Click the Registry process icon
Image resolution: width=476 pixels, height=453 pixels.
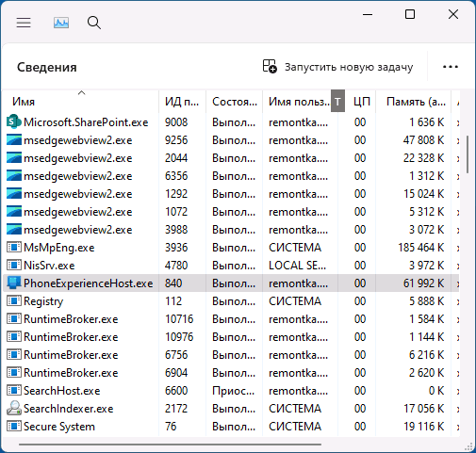[x=14, y=301]
